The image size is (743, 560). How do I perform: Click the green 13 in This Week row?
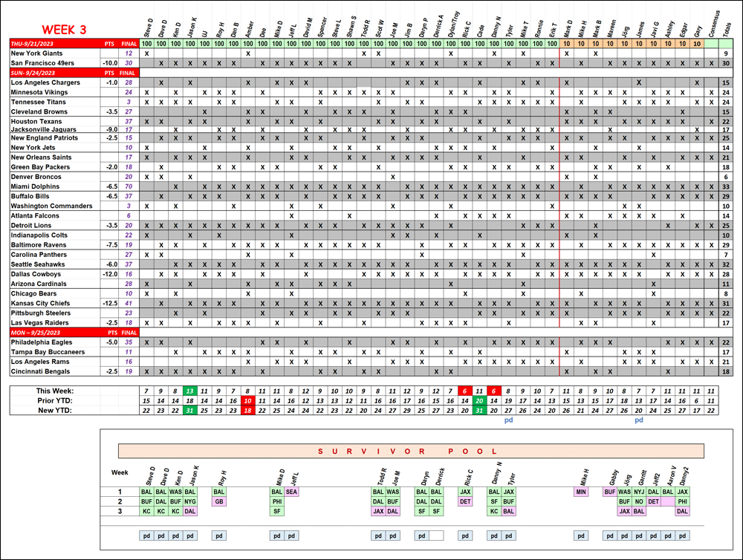(190, 391)
